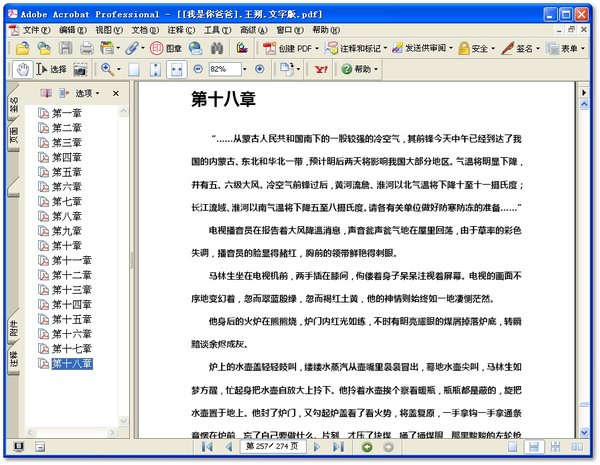Click the Snapshot camera tool
Viewport: 600px width, 465px height.
point(80,70)
